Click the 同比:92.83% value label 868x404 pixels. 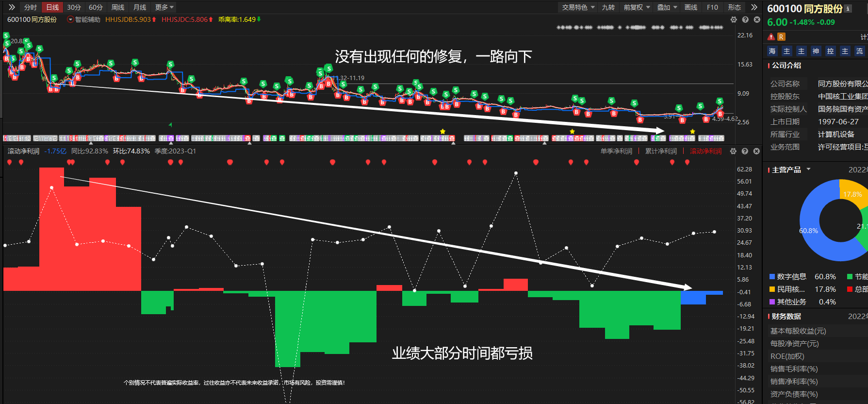[90, 151]
